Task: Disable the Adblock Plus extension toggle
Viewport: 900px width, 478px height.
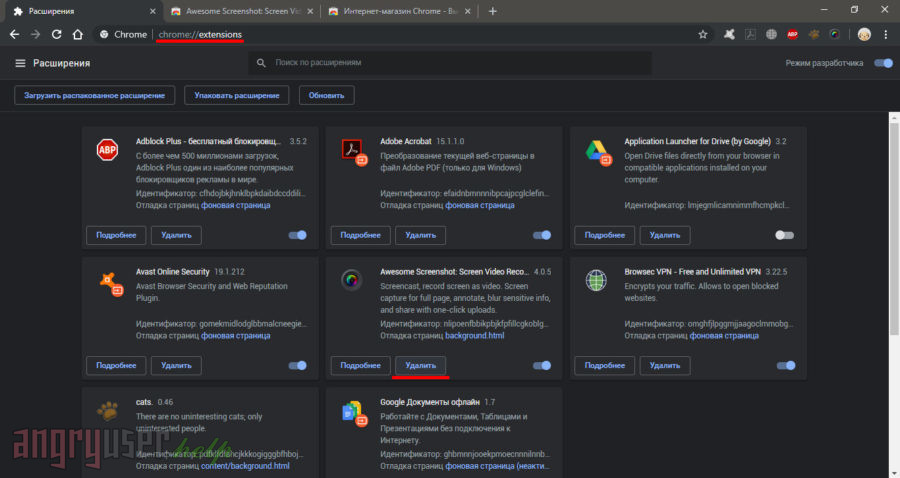Action: [x=297, y=235]
